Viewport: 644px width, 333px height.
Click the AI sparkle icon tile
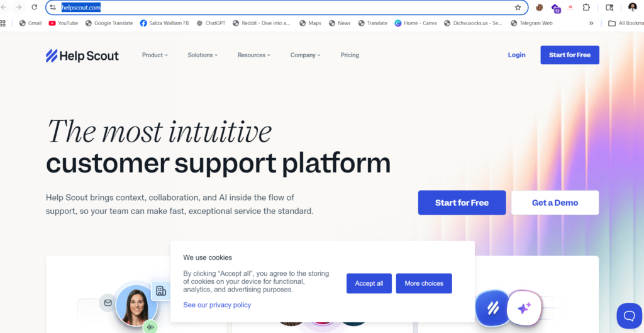tap(524, 308)
